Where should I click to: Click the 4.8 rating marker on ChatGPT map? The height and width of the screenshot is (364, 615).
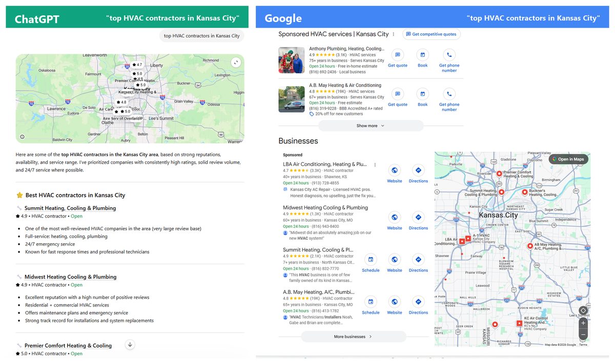pyautogui.click(x=120, y=102)
